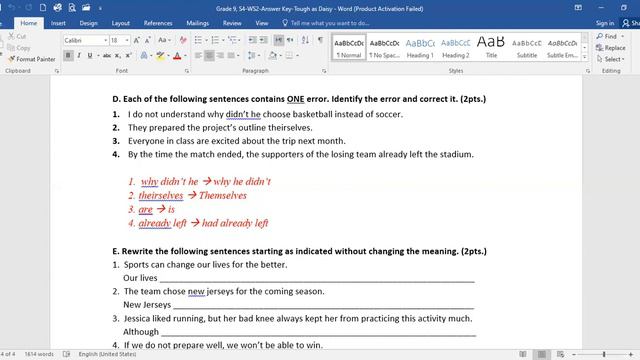Switch to the Review tab

click(x=232, y=23)
